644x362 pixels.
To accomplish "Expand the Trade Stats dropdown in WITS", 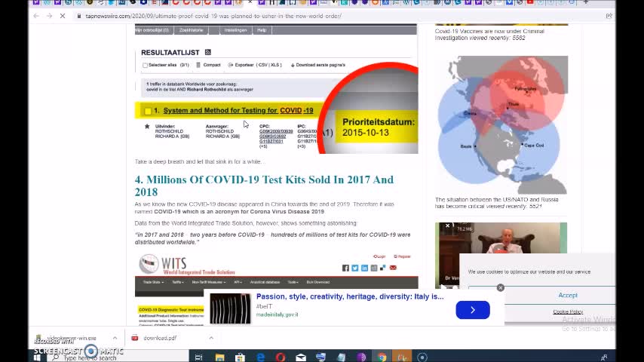I will click(153, 282).
